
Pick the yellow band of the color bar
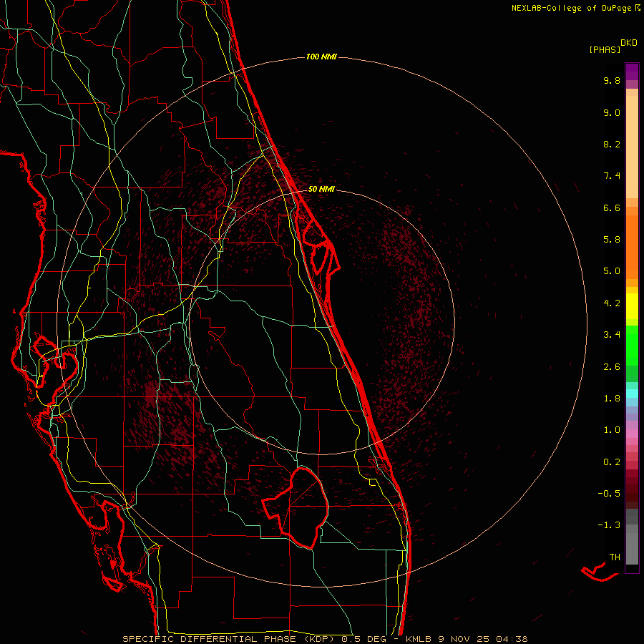pos(632,306)
